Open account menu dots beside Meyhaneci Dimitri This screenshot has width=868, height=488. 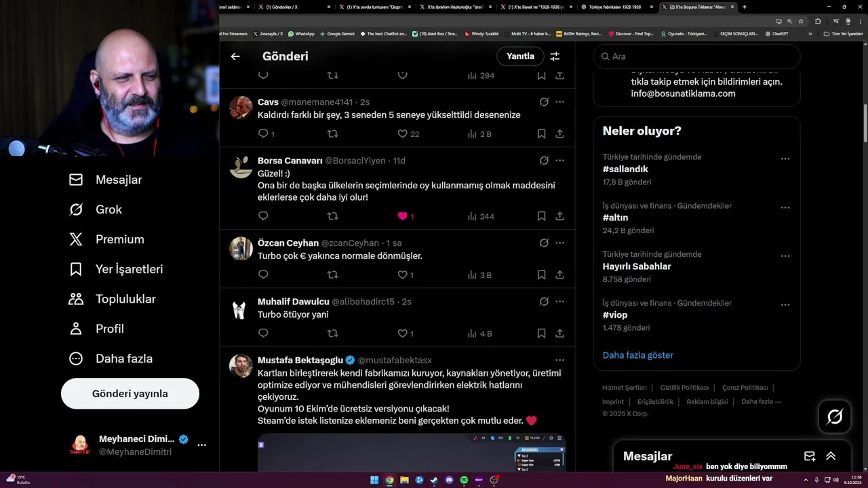[201, 445]
